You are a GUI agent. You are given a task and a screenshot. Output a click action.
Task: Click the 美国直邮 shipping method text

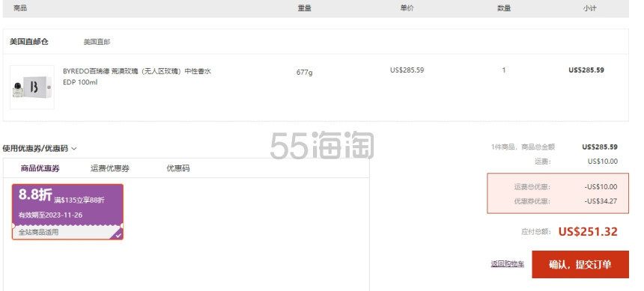(x=97, y=42)
